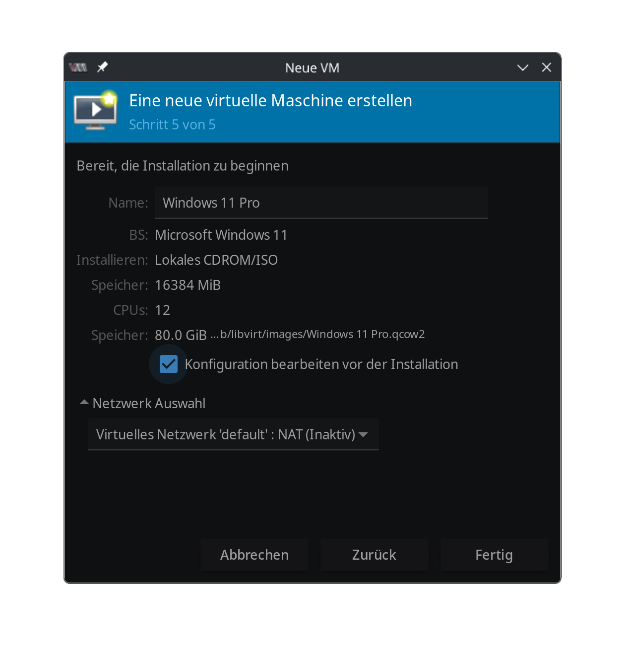Select the 'Microsoft Windows 11' OS value
The width and height of the screenshot is (625, 660).
pyautogui.click(x=221, y=235)
